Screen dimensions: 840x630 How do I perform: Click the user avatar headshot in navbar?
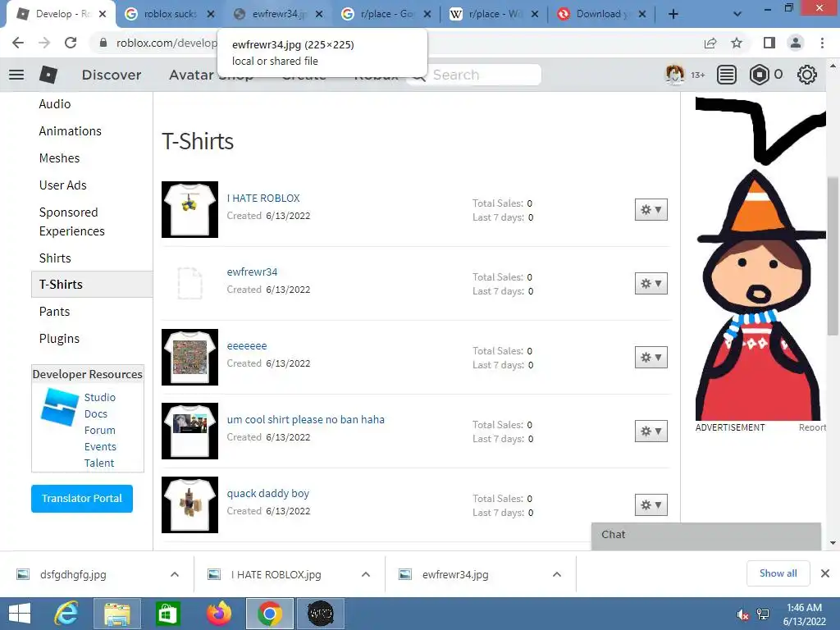point(674,75)
